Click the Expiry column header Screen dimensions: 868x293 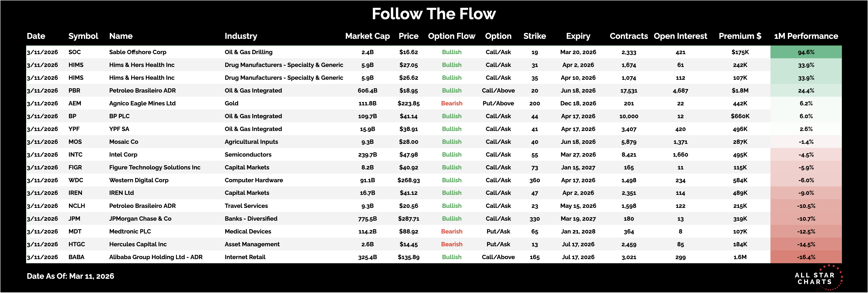(578, 36)
